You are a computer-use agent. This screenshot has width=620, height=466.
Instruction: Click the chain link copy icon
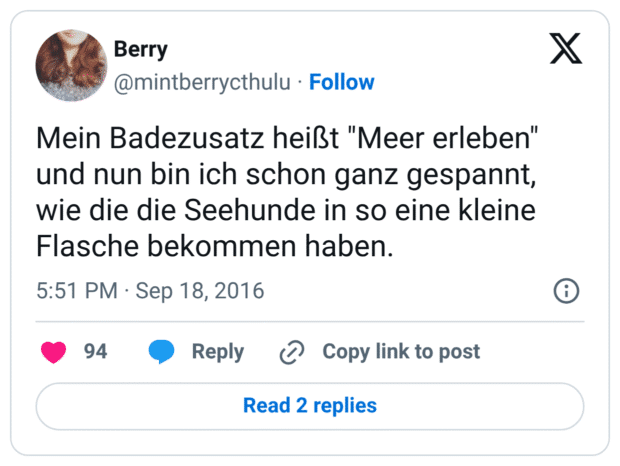tap(291, 352)
